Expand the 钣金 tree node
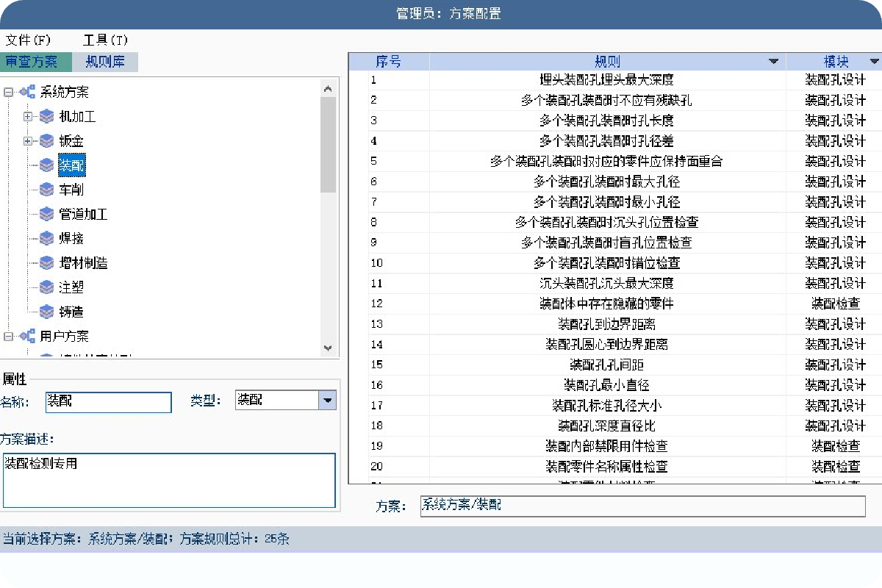The image size is (882, 588). [28, 140]
